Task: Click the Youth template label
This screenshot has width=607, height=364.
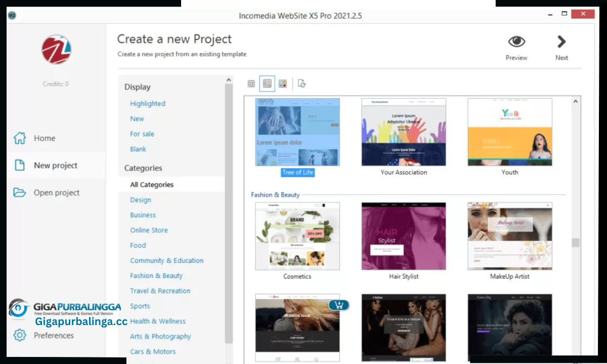Action: point(510,172)
